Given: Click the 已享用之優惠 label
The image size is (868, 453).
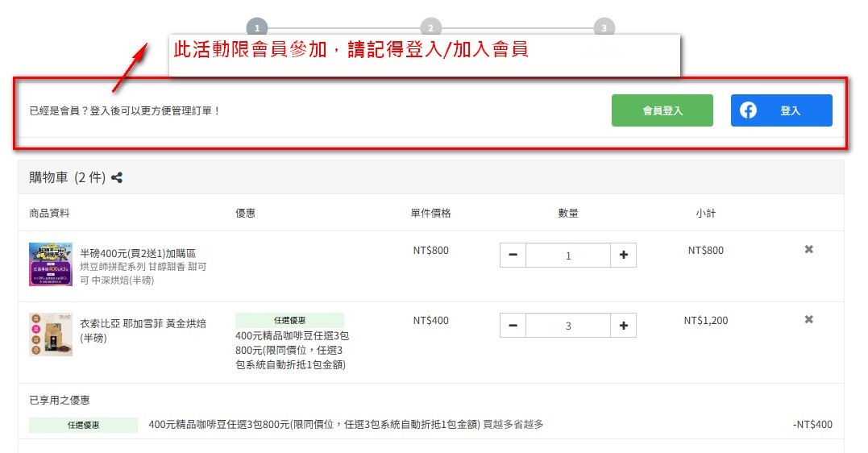Looking at the screenshot, I should pos(59,400).
